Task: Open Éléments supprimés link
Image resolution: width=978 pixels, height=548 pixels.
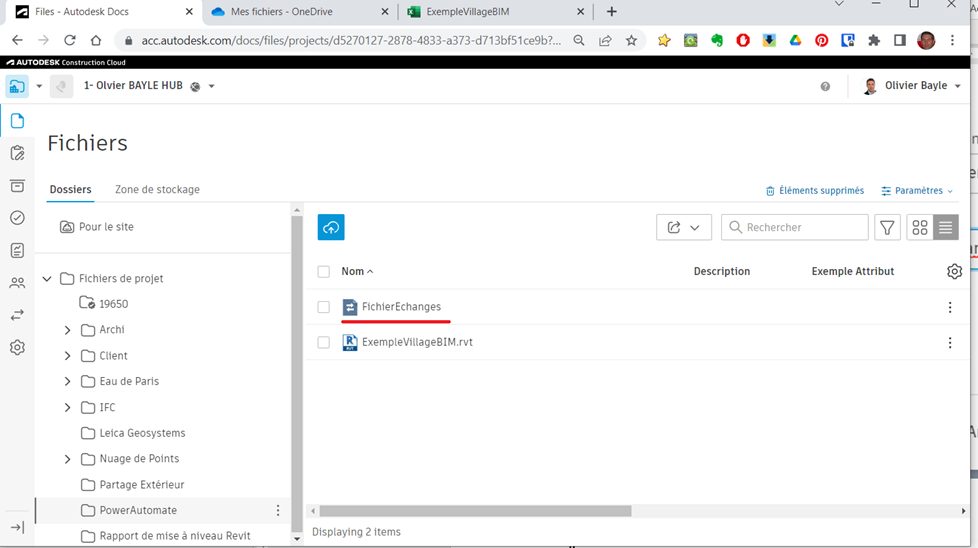Action: 815,191
